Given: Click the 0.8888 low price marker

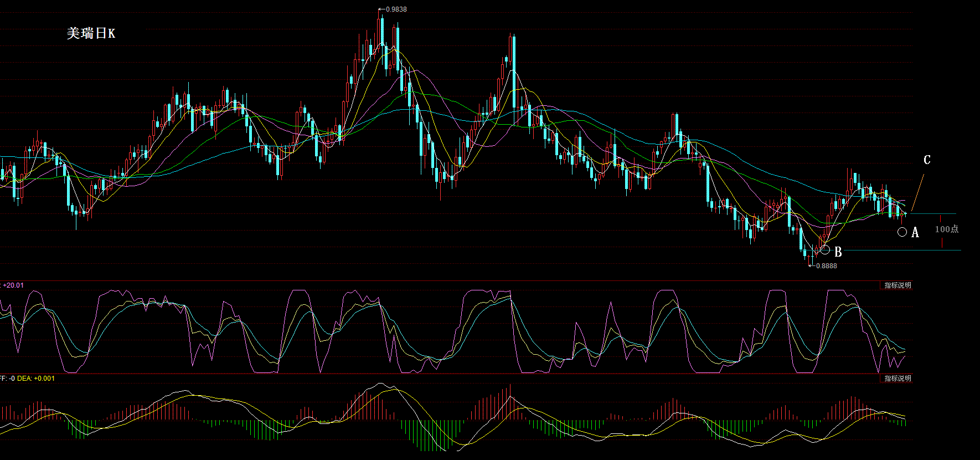Looking at the screenshot, I should pyautogui.click(x=826, y=266).
